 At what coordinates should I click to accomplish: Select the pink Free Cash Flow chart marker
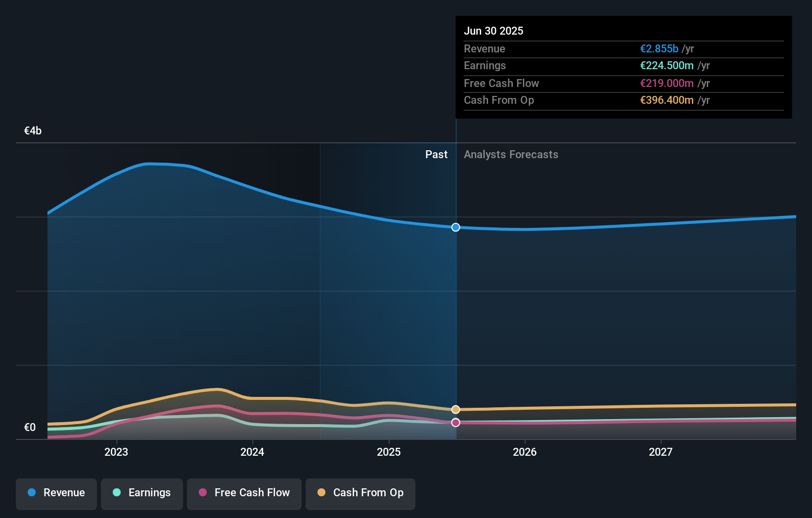[455, 422]
